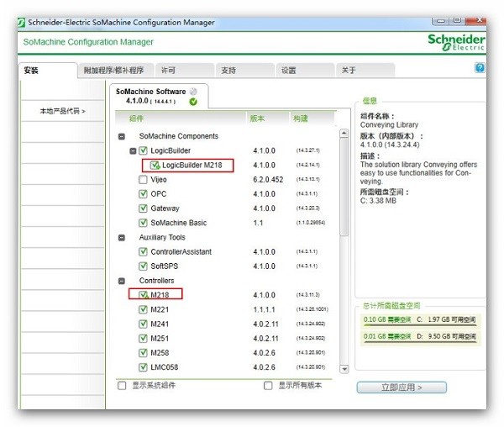Toggle the M258 controller checkbox
Screen dimensions: 504x427
(x=143, y=353)
